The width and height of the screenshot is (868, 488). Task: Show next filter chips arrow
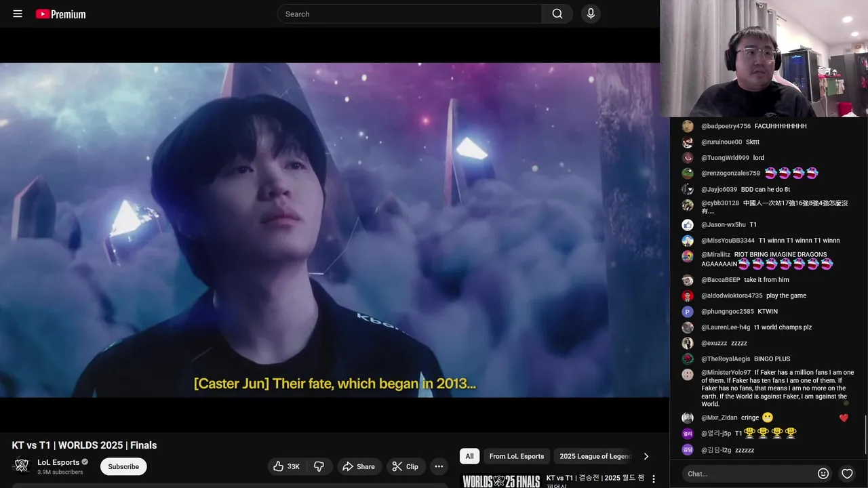[x=646, y=456]
